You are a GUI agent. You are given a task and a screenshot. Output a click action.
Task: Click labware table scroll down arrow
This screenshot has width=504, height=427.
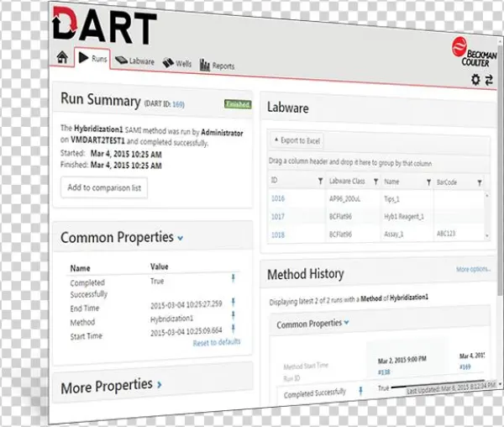pos(487,235)
